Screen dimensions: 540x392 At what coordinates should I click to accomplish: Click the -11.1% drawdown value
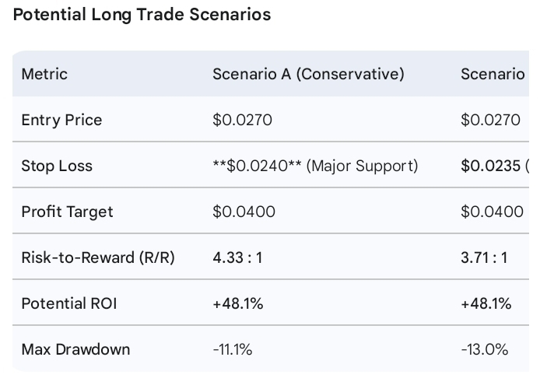pos(232,349)
